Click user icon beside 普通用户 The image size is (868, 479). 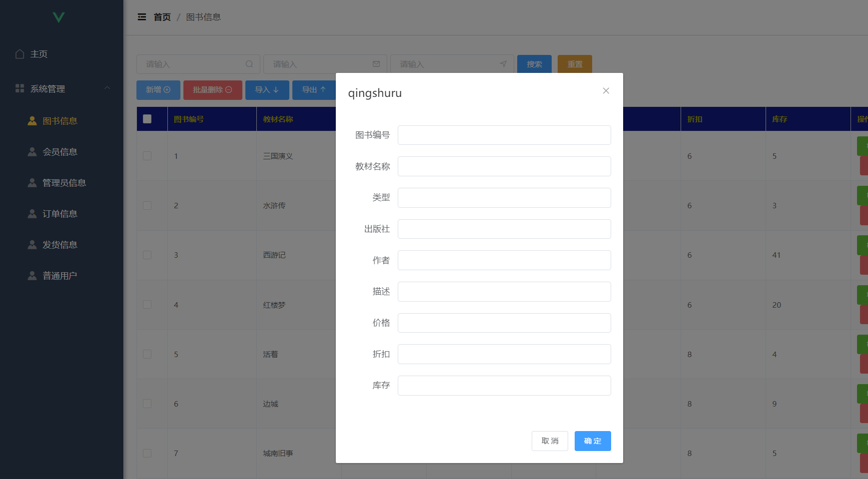32,276
